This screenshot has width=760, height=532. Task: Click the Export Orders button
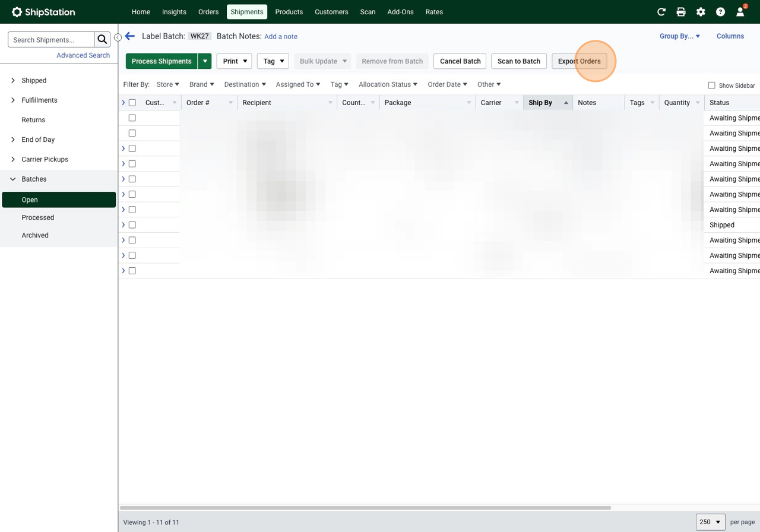pyautogui.click(x=579, y=61)
